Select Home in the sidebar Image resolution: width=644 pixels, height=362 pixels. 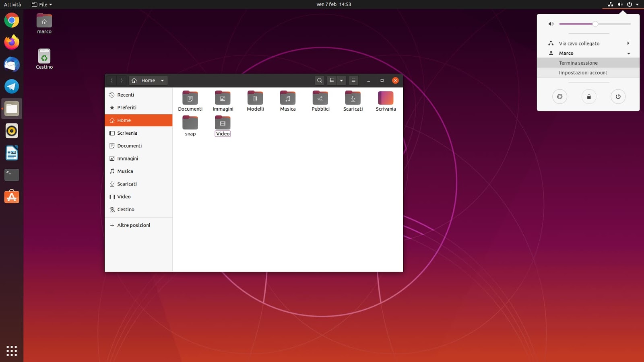point(138,120)
